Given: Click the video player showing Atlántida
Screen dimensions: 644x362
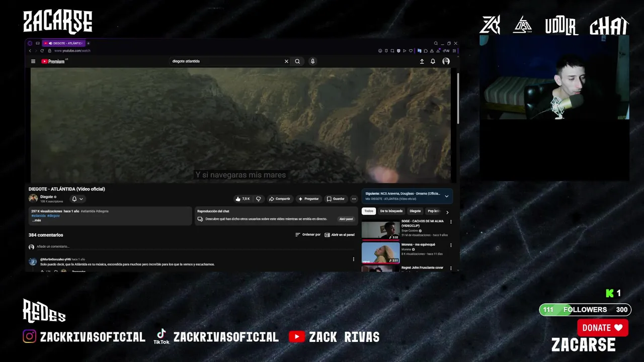Looking at the screenshot, I should [x=240, y=125].
